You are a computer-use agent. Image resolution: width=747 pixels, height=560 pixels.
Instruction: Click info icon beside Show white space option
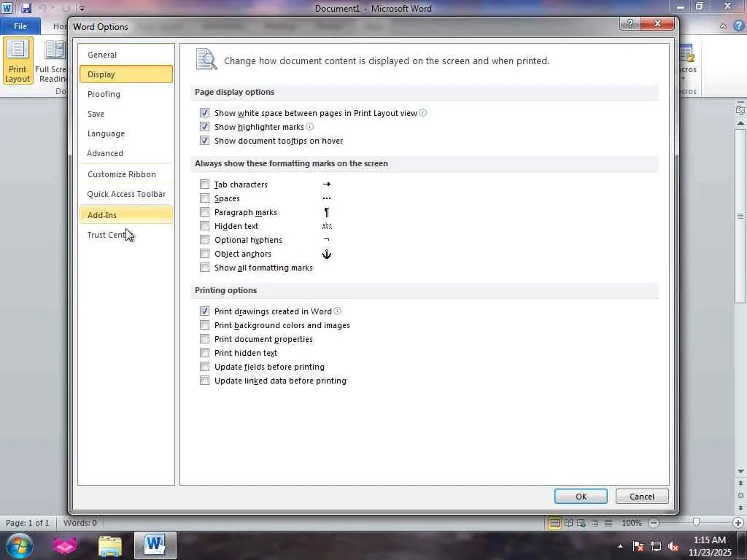click(422, 113)
